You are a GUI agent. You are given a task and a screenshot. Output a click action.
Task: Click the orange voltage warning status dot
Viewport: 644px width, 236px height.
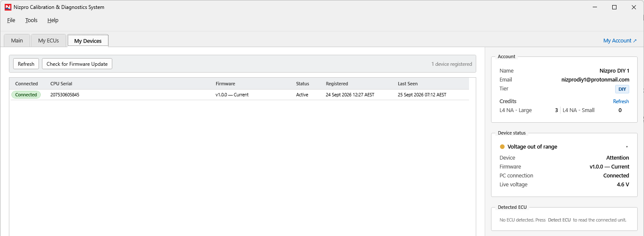coord(502,147)
